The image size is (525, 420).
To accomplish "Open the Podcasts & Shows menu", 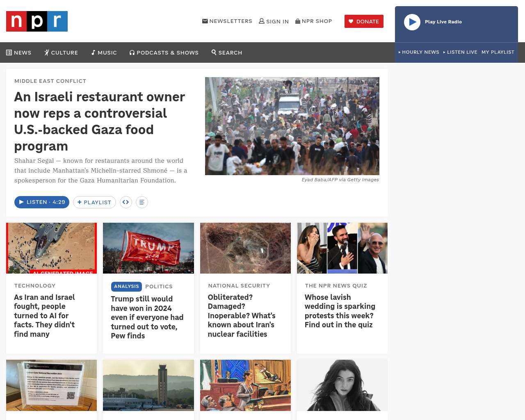I will (x=164, y=52).
